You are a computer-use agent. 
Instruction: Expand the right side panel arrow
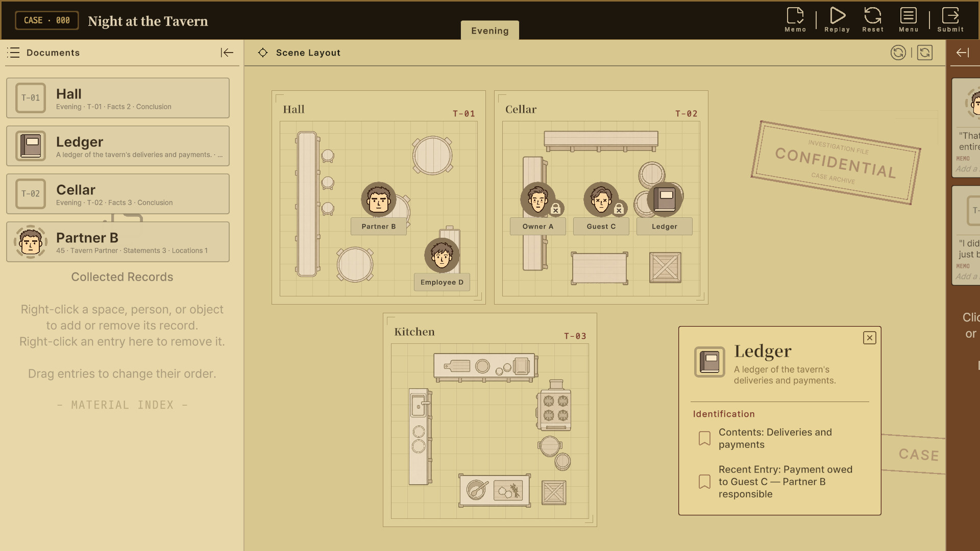(963, 53)
